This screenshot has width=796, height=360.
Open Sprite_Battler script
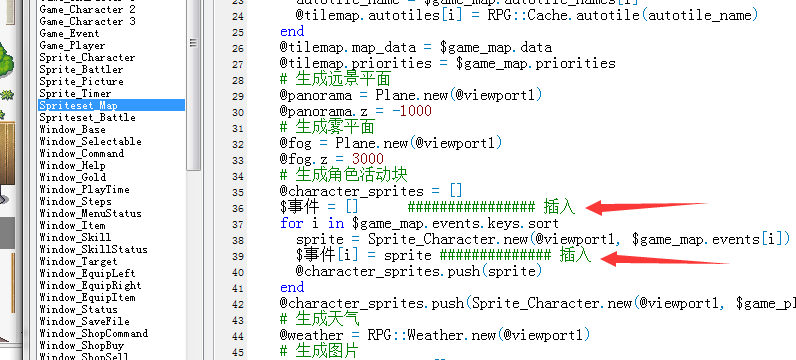click(x=81, y=70)
